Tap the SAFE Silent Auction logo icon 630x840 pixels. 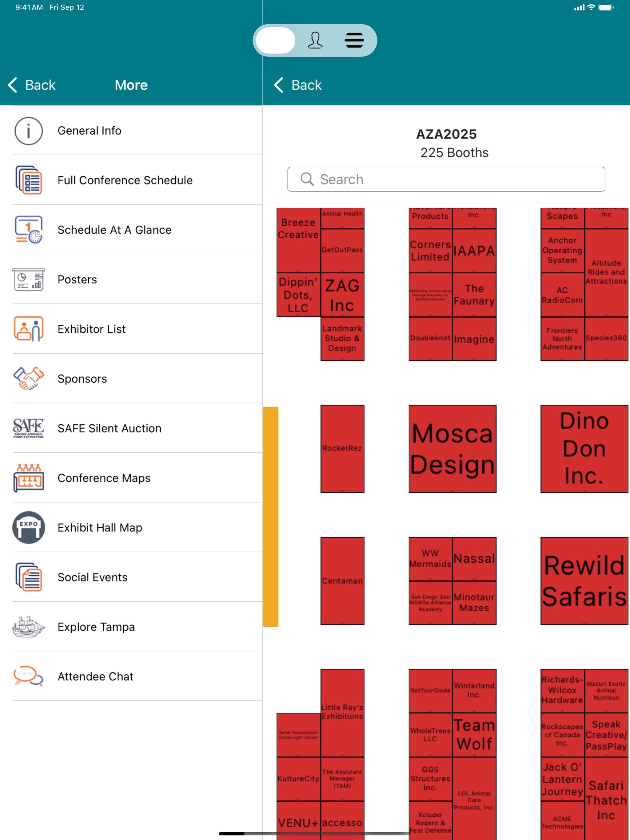pyautogui.click(x=29, y=428)
